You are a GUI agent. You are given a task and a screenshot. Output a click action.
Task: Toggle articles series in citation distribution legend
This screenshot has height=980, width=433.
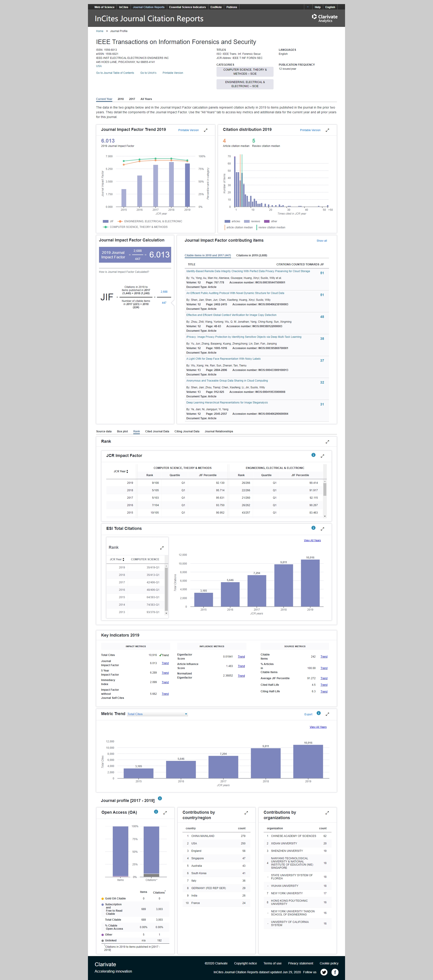(x=232, y=221)
